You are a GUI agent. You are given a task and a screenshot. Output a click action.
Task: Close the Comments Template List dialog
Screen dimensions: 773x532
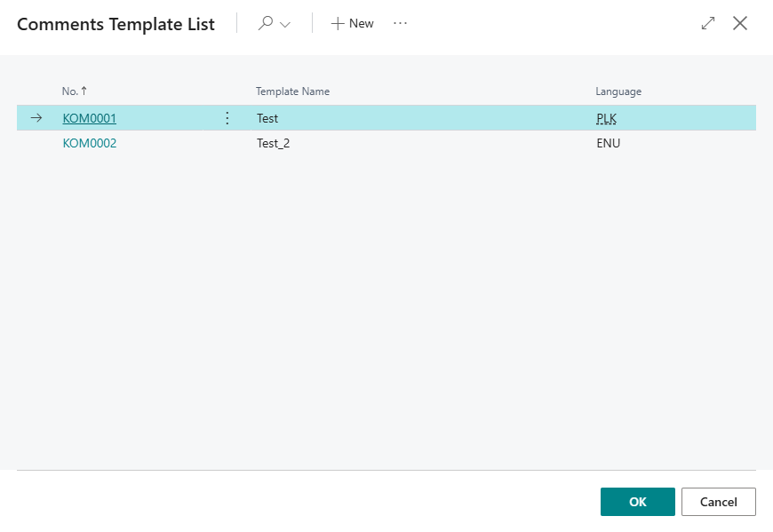pos(739,24)
